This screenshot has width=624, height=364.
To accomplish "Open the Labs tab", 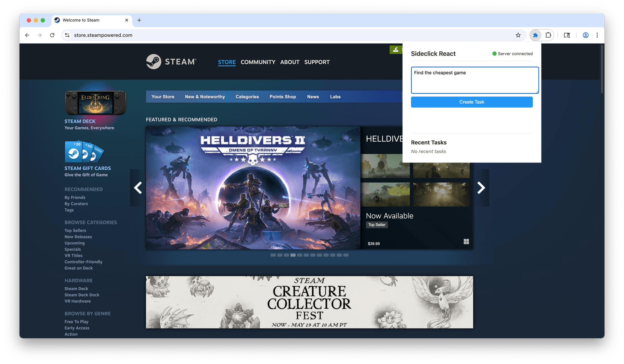I will [x=335, y=97].
